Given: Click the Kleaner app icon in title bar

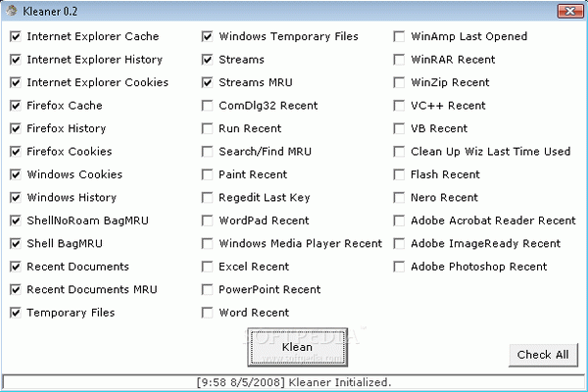Looking at the screenshot, I should pos(11,11).
